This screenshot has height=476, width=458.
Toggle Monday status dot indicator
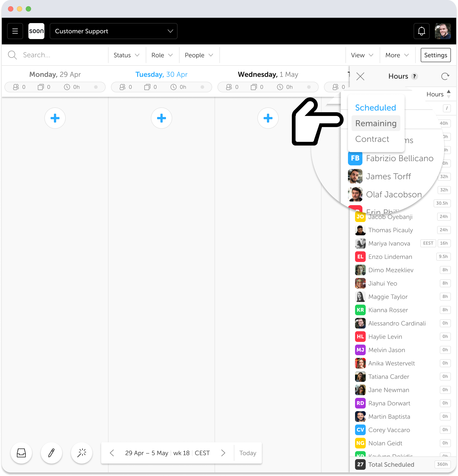[96, 87]
